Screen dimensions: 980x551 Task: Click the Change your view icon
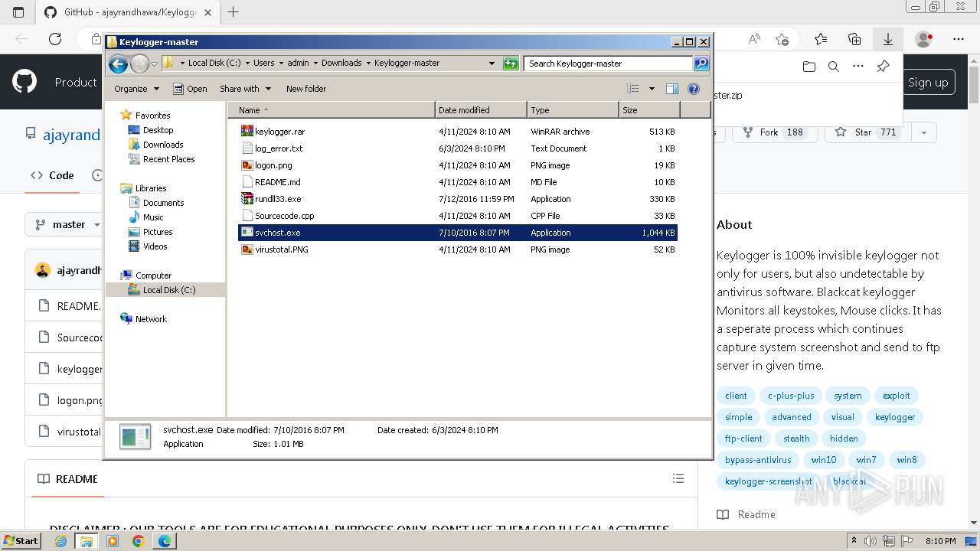633,89
